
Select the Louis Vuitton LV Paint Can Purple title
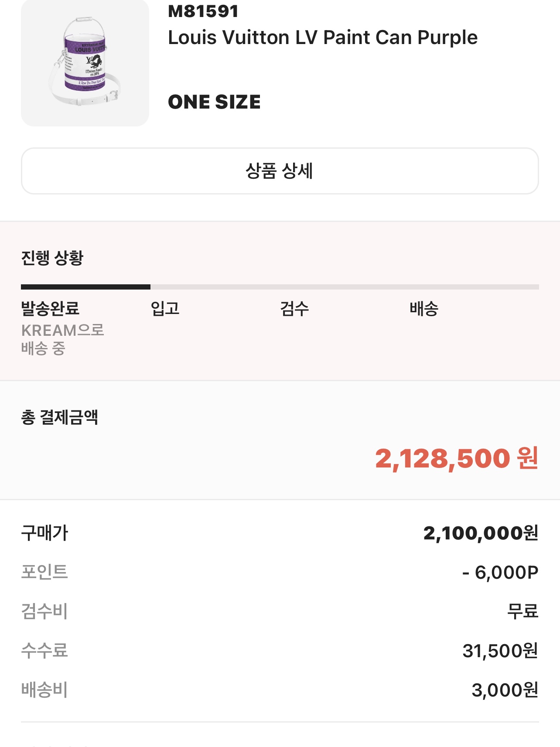(323, 38)
